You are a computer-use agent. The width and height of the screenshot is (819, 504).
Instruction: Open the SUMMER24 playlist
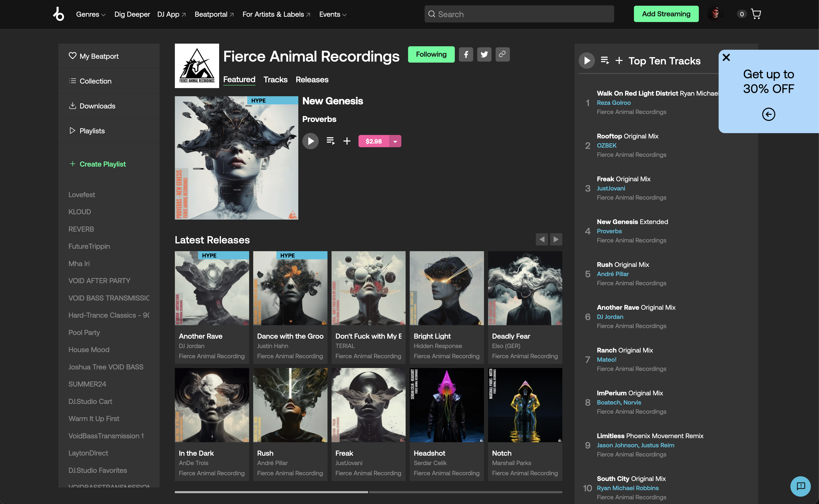[x=87, y=384]
